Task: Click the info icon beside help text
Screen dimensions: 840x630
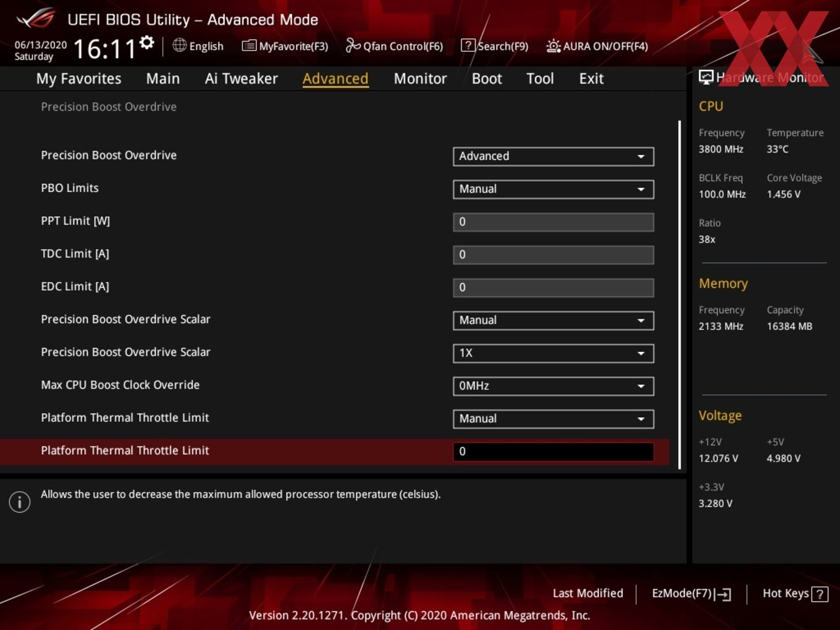Action: [20, 502]
